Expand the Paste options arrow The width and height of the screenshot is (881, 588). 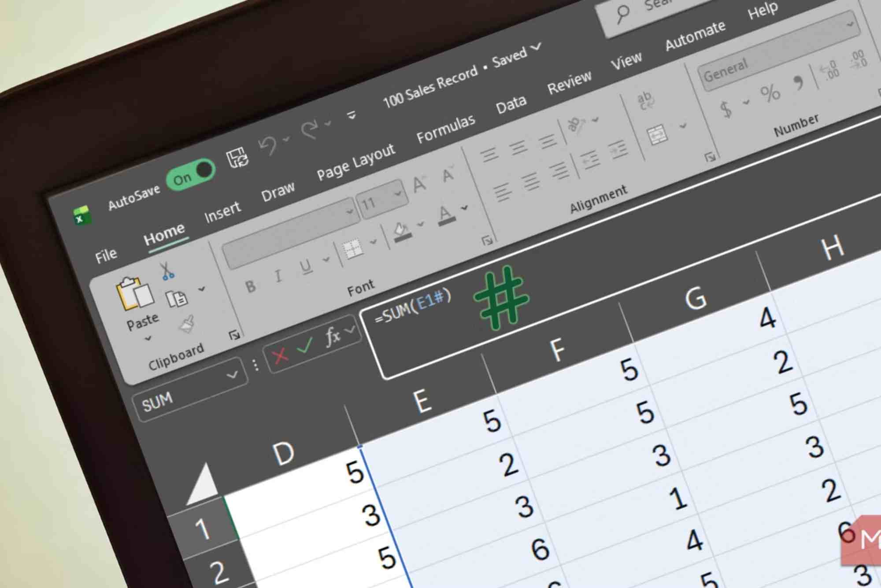(148, 338)
